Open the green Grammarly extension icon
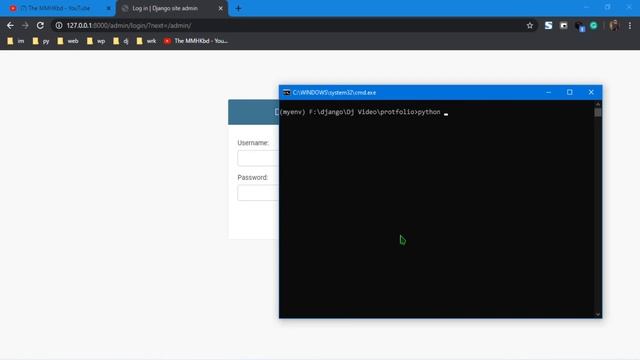 click(x=594, y=25)
